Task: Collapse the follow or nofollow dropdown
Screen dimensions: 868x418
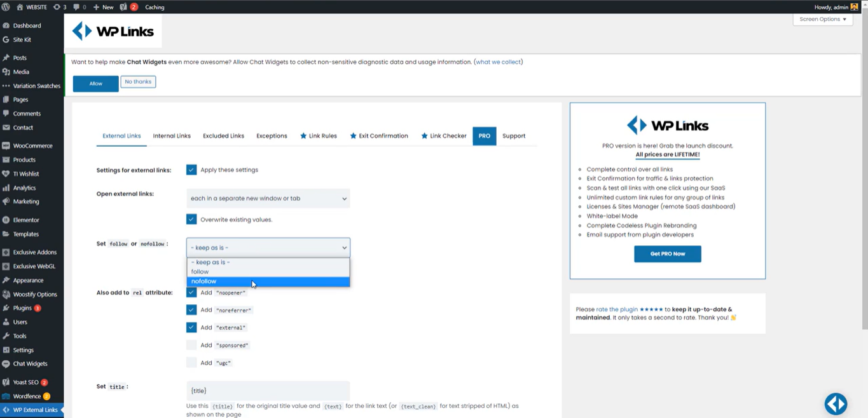Action: 268,247
